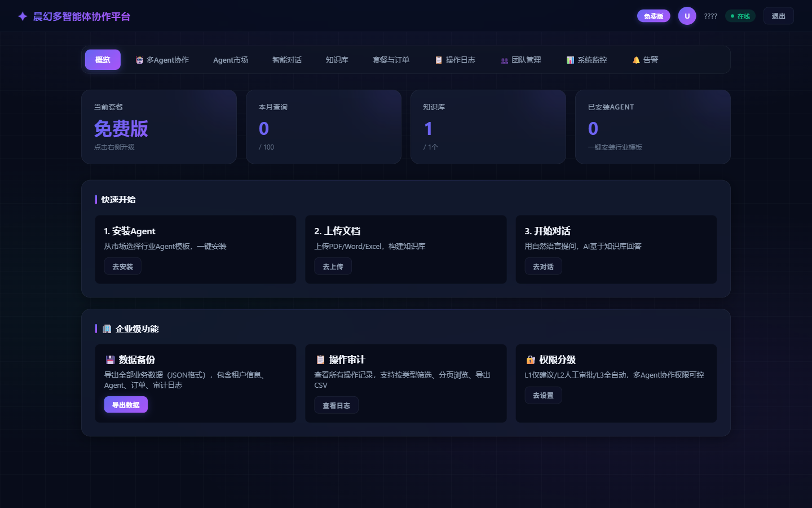This screenshot has width=812, height=508.
Task: Click the building icon by 企业级功能
Action: 107,329
